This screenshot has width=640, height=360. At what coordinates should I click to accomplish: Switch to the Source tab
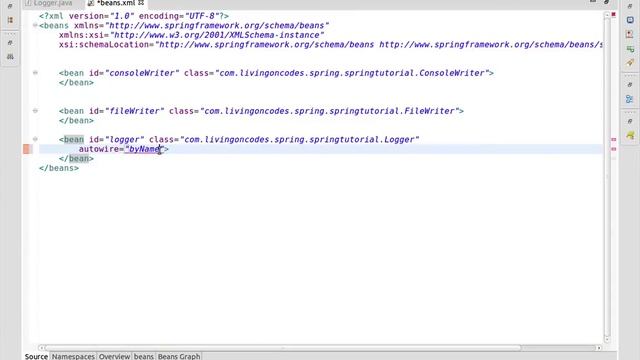[x=36, y=356]
